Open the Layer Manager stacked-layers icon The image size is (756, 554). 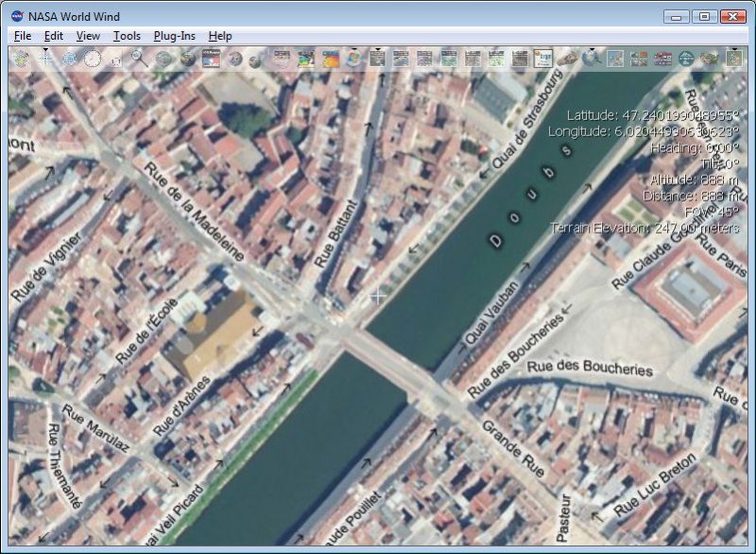(x=21, y=60)
